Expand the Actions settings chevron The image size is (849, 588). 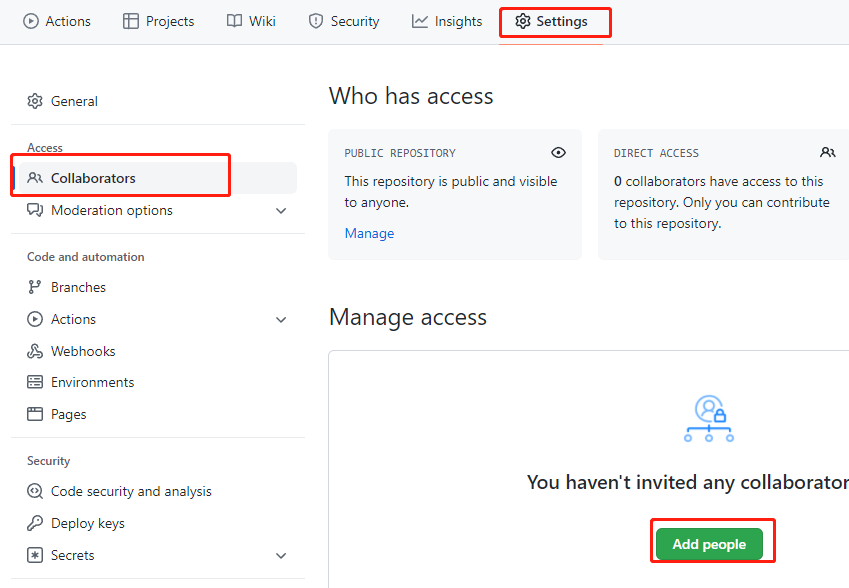281,320
